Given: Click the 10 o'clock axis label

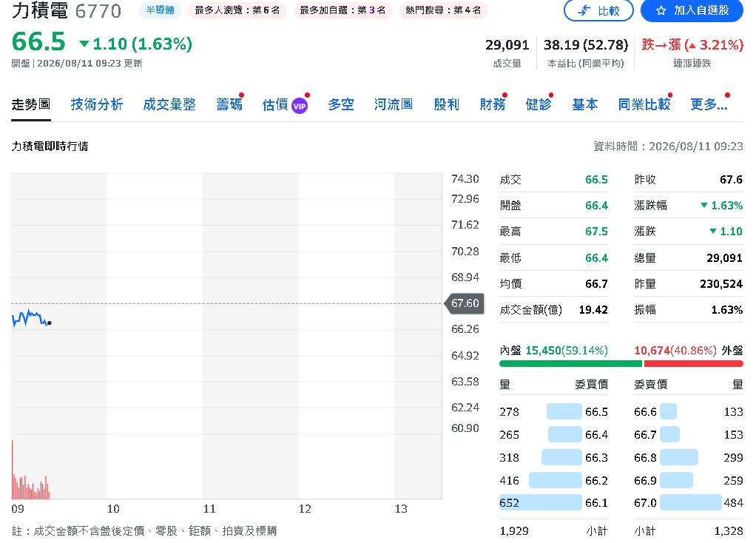Looking at the screenshot, I should [x=113, y=509].
